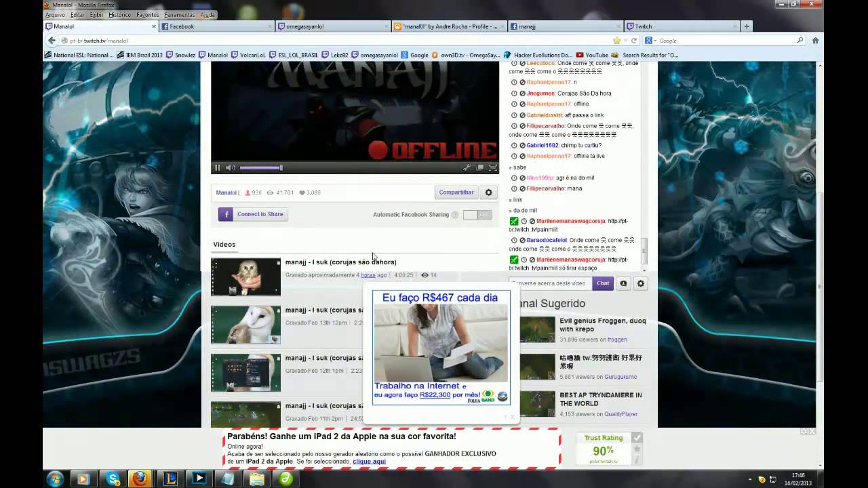Pop out the video player
The height and width of the screenshot is (488, 868).
click(480, 167)
